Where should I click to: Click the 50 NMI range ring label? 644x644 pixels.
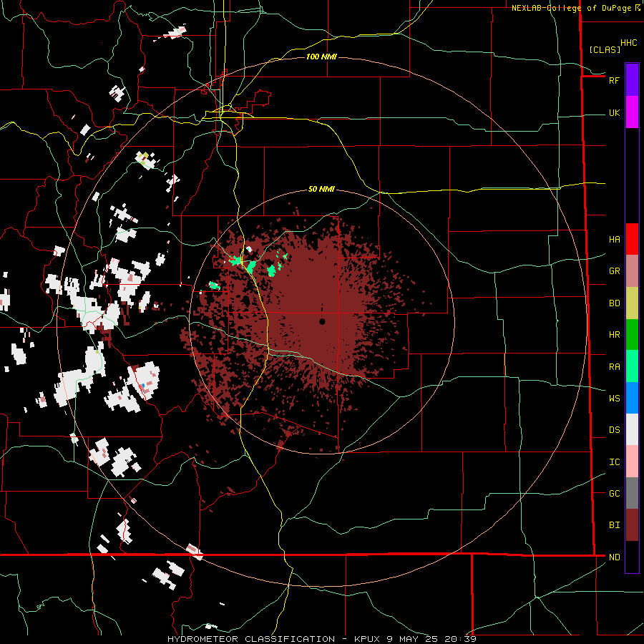(321, 189)
